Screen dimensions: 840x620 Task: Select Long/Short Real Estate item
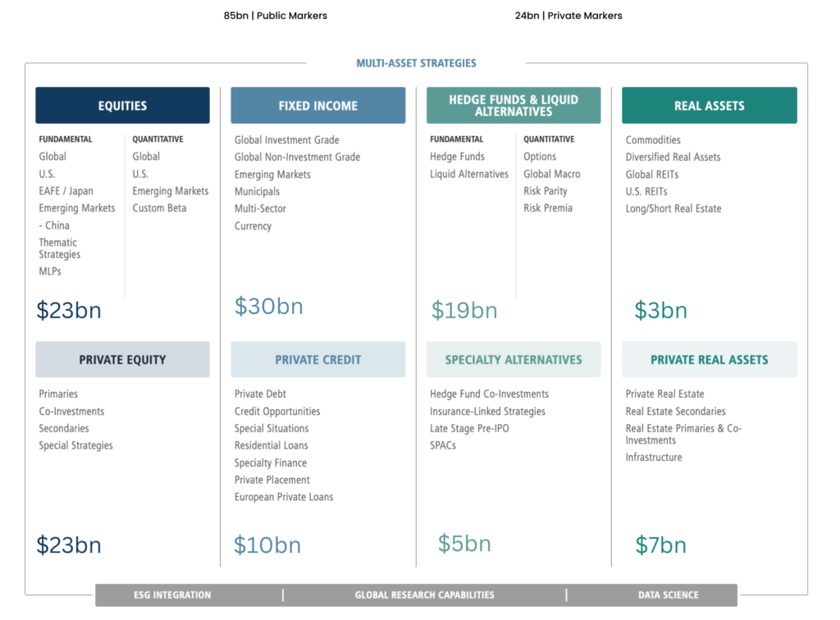(x=673, y=208)
